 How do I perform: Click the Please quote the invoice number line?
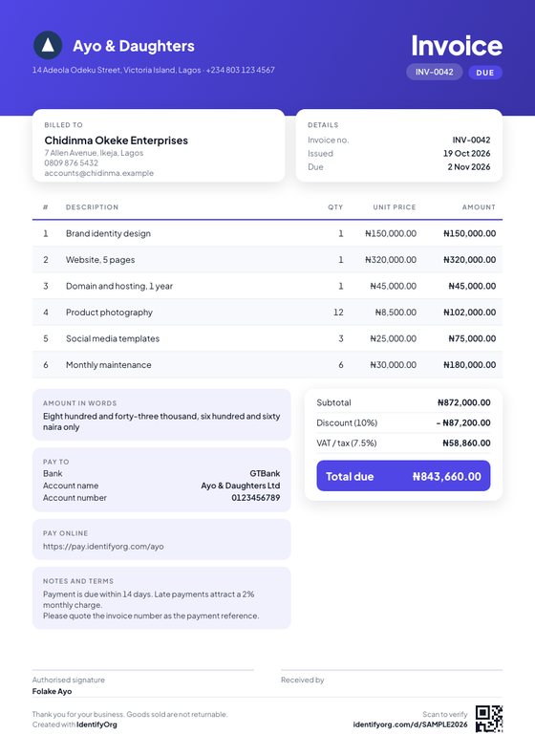151,616
